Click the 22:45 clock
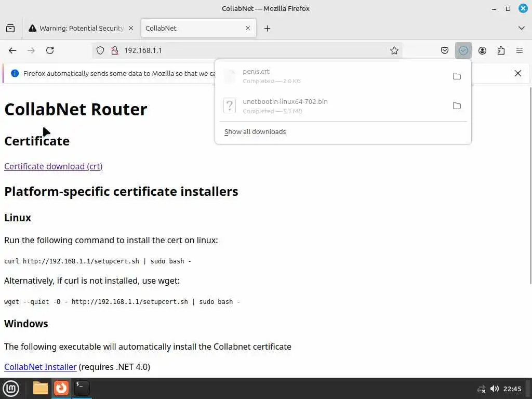Image resolution: width=532 pixels, height=399 pixels. click(x=512, y=389)
